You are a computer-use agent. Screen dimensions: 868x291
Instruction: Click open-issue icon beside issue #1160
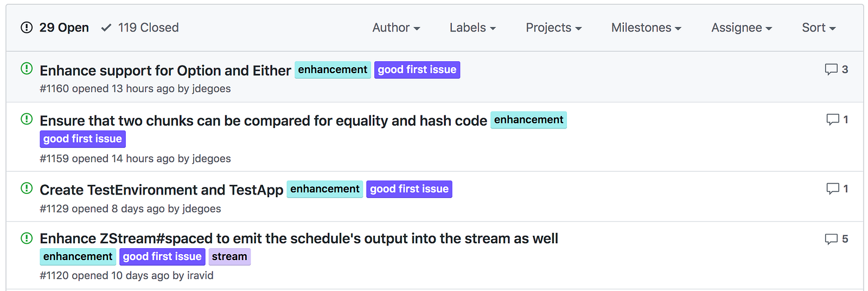coord(27,69)
